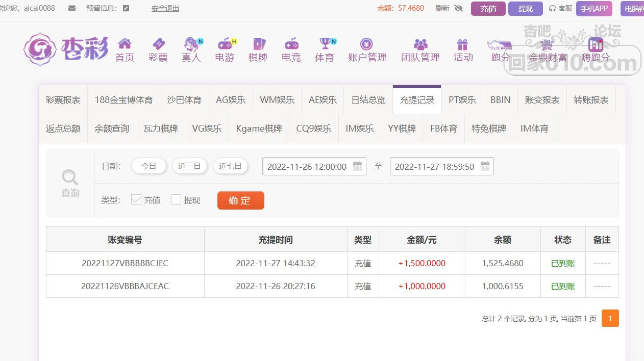The height and width of the screenshot is (361, 644).
Task: Open the mail envelope icon
Action: coord(72,8)
